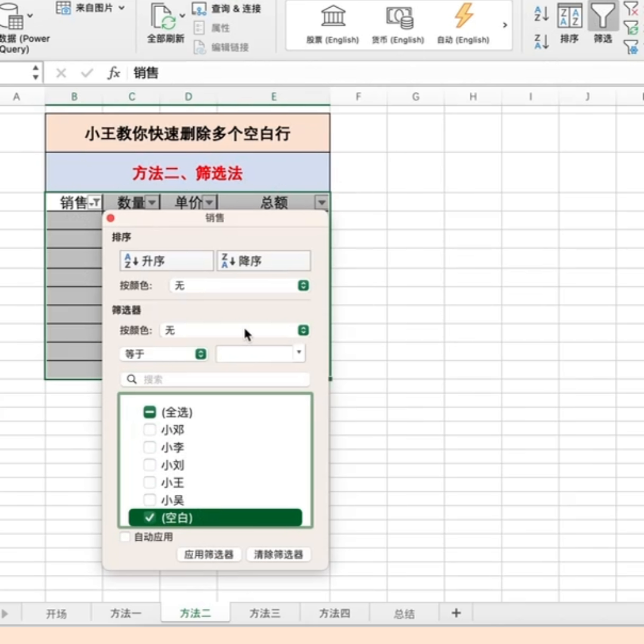Click the Sort A to Z ribbon icon
This screenshot has height=644, width=644.
coord(541,14)
